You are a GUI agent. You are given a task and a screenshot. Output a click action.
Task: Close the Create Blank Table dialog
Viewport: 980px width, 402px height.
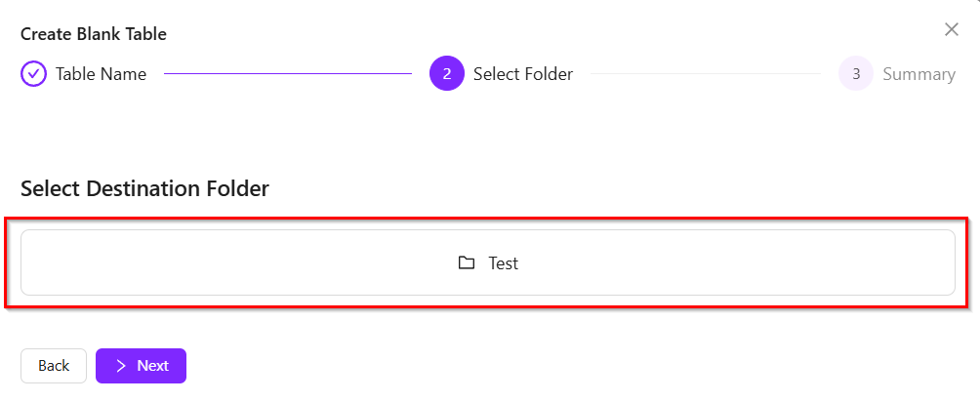(952, 29)
